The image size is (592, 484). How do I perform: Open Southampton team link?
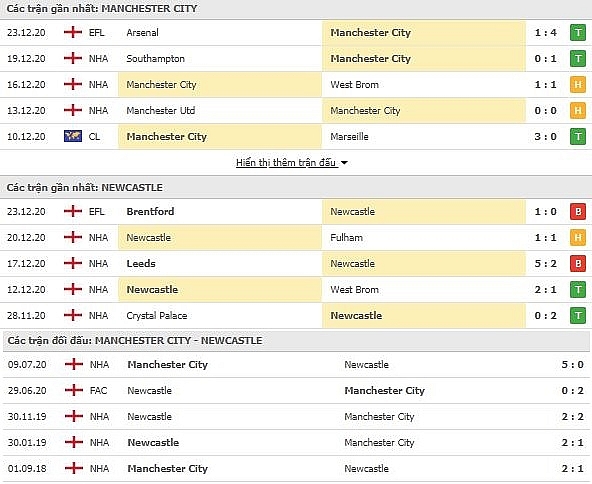click(x=156, y=59)
